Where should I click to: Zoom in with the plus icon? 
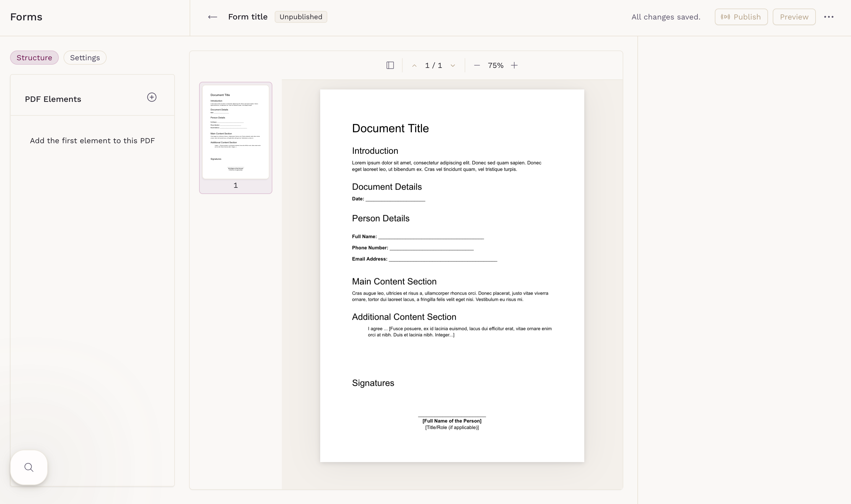click(514, 66)
